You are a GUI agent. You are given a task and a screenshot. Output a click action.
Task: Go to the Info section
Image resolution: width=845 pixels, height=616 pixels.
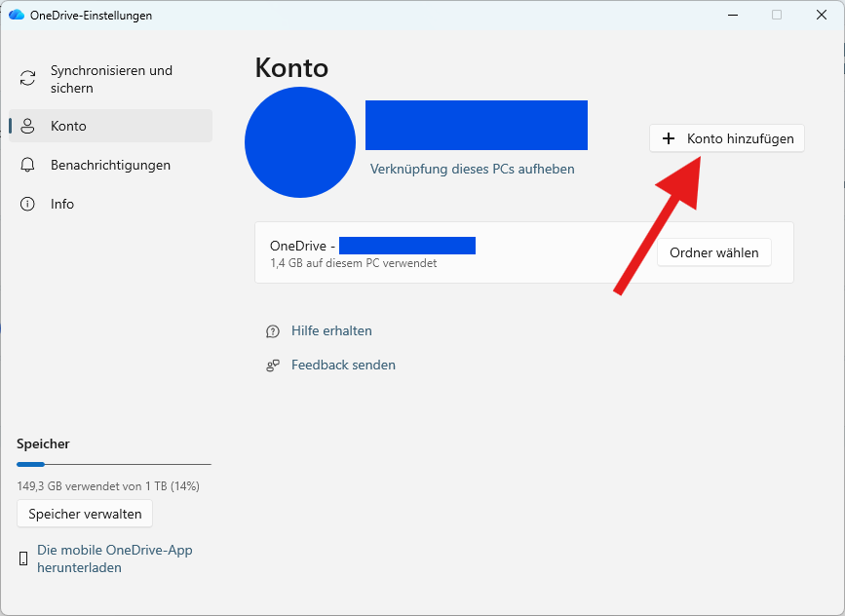click(x=110, y=204)
